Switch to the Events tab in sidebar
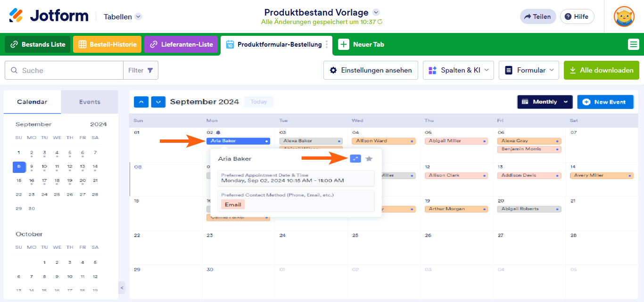The height and width of the screenshot is (302, 644). click(x=90, y=102)
